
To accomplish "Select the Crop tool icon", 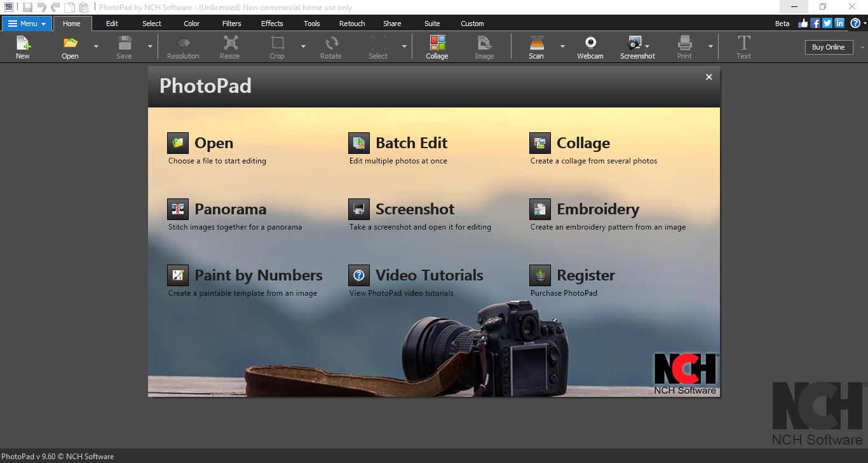I will 277,43.
